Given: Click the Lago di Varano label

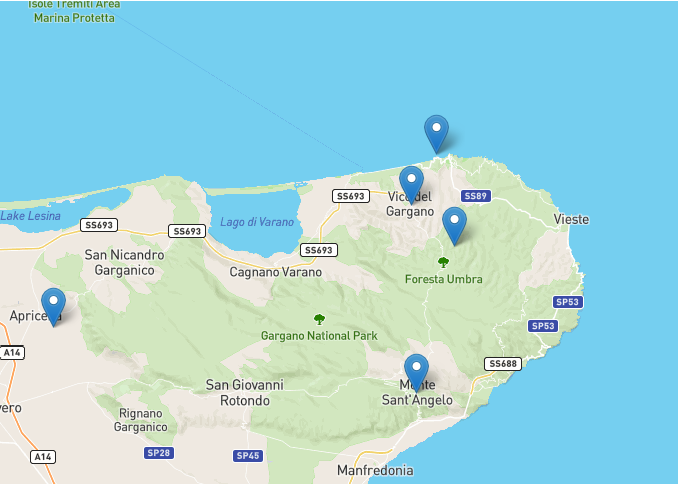Looking at the screenshot, I should click(x=257, y=222).
